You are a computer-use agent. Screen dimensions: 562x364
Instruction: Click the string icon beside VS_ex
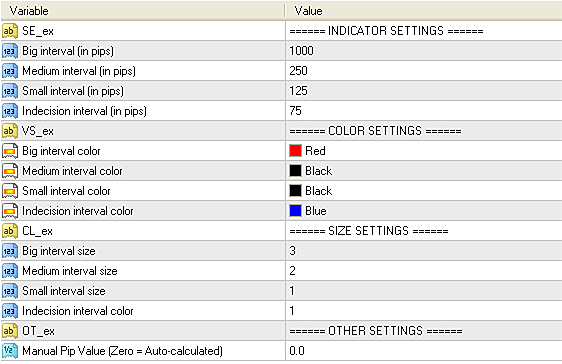(x=10, y=131)
